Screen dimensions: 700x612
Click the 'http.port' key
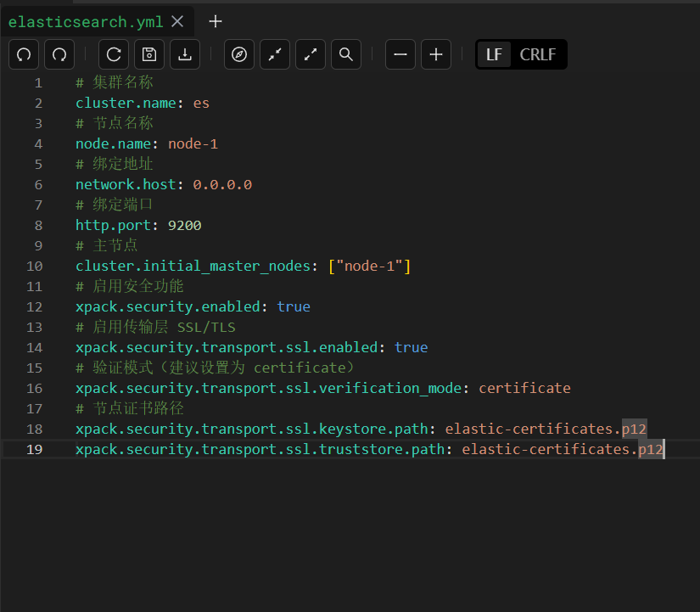(x=114, y=225)
